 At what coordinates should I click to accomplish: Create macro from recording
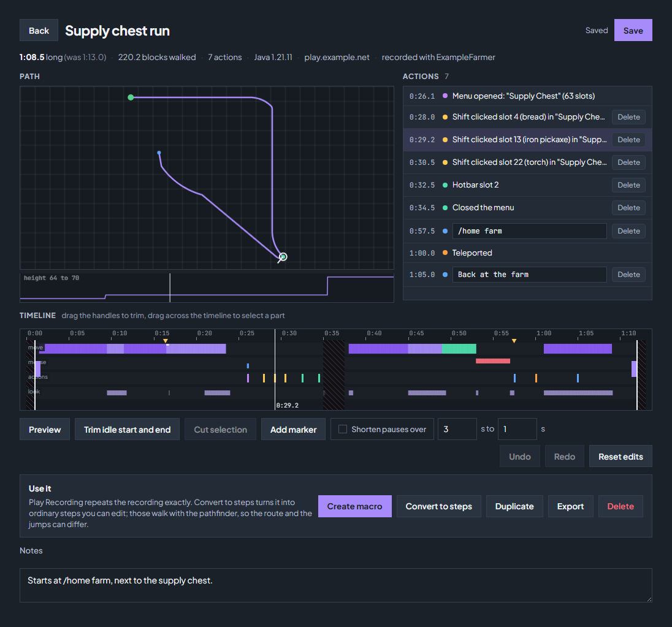click(354, 506)
